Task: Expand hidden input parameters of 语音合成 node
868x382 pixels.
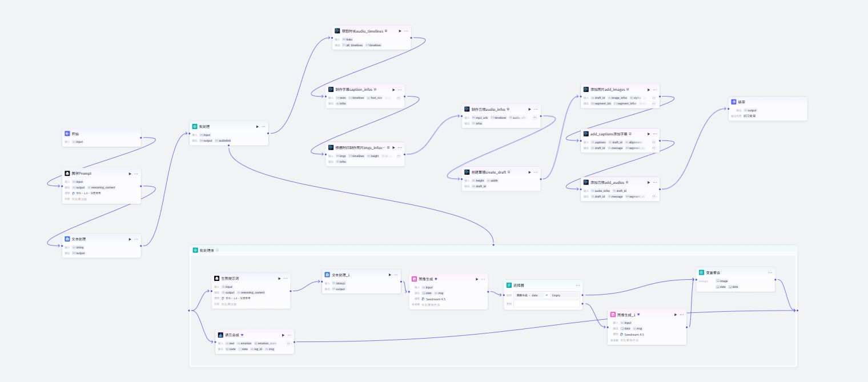Action: (x=288, y=344)
